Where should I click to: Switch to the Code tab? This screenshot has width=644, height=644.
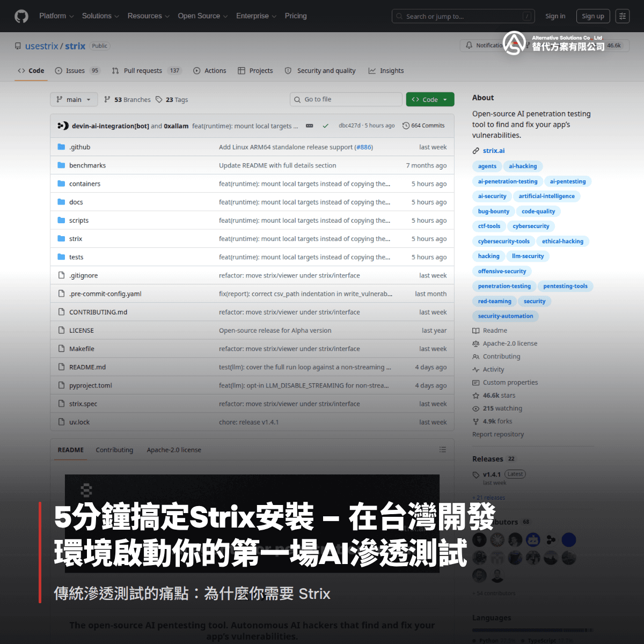pos(31,71)
